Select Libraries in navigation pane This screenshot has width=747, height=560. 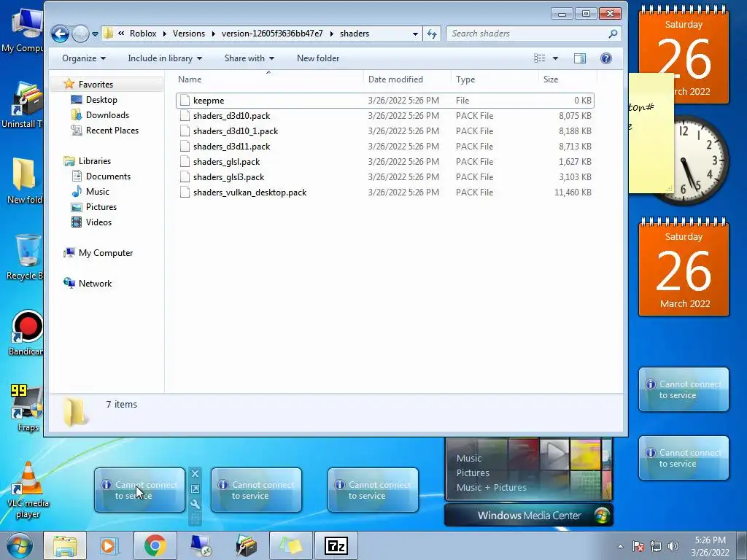tap(88, 161)
